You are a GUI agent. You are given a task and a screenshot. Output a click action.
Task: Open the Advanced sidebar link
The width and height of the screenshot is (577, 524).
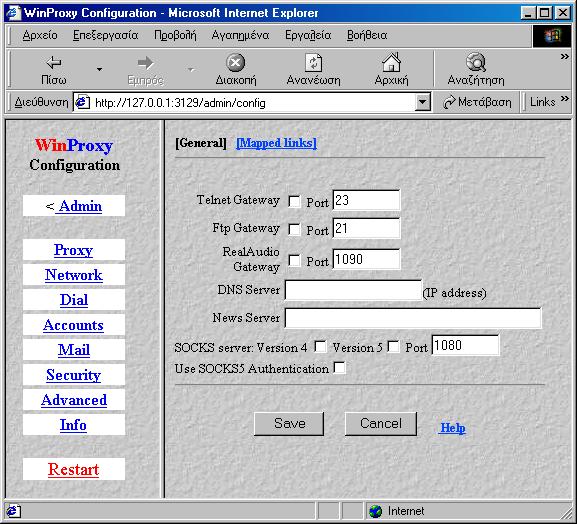[74, 400]
